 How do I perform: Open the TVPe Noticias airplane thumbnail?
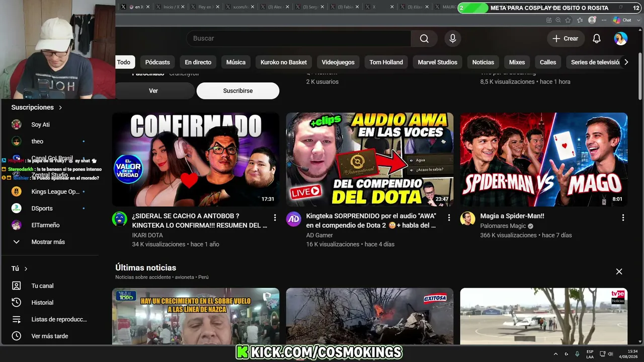coord(544,316)
